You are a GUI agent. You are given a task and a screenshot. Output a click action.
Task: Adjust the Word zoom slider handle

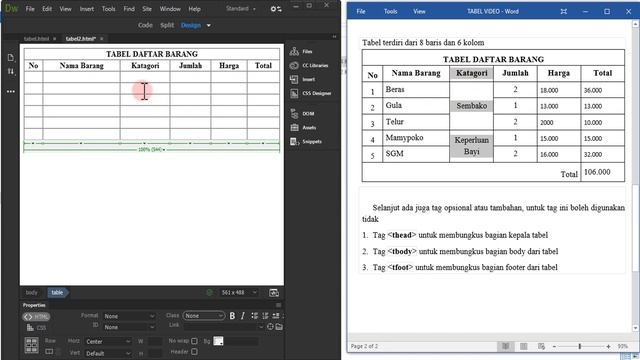click(579, 346)
